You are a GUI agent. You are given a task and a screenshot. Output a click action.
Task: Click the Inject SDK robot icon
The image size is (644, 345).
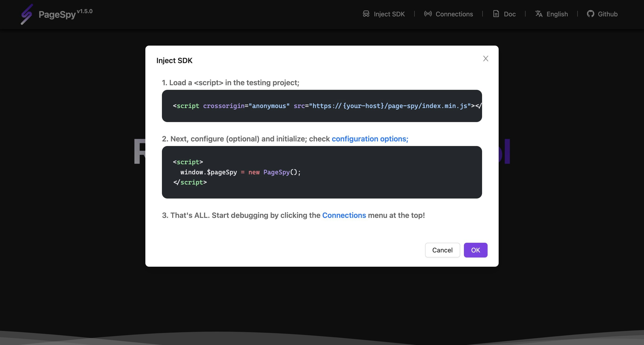pyautogui.click(x=366, y=14)
